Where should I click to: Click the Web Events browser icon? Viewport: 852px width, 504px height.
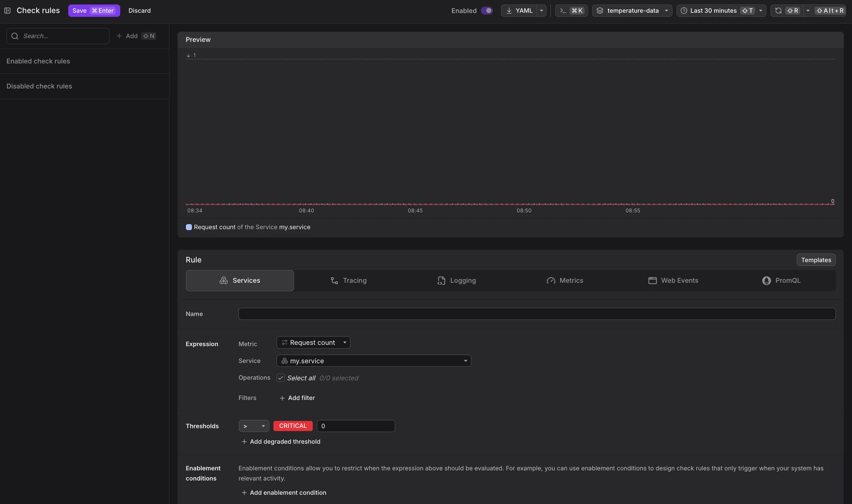[652, 281]
